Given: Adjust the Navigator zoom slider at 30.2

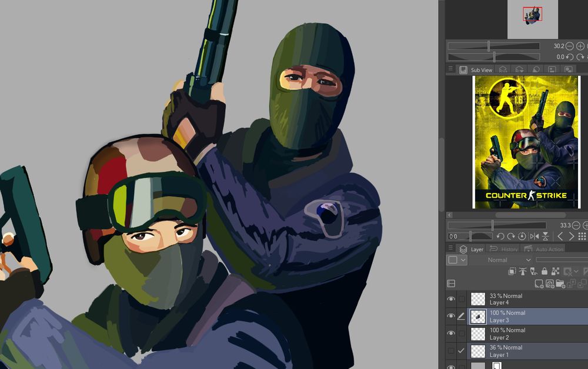Looking at the screenshot, I should (x=493, y=46).
